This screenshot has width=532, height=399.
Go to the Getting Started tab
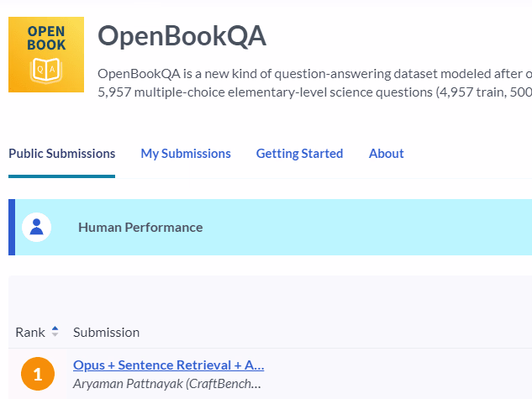(299, 154)
